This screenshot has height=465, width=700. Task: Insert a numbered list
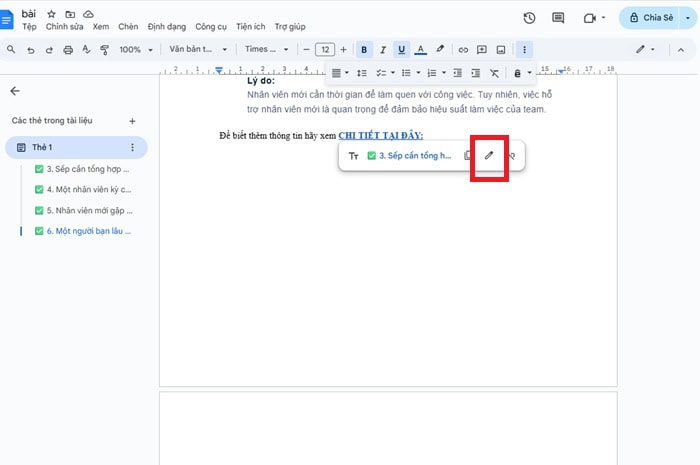pyautogui.click(x=432, y=73)
